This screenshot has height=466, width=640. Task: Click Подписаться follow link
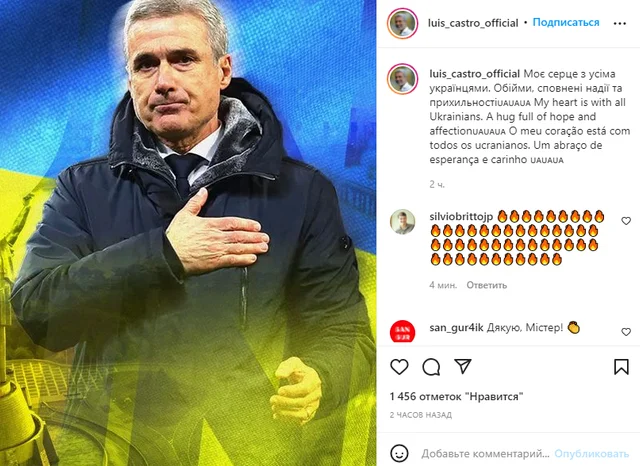point(566,22)
